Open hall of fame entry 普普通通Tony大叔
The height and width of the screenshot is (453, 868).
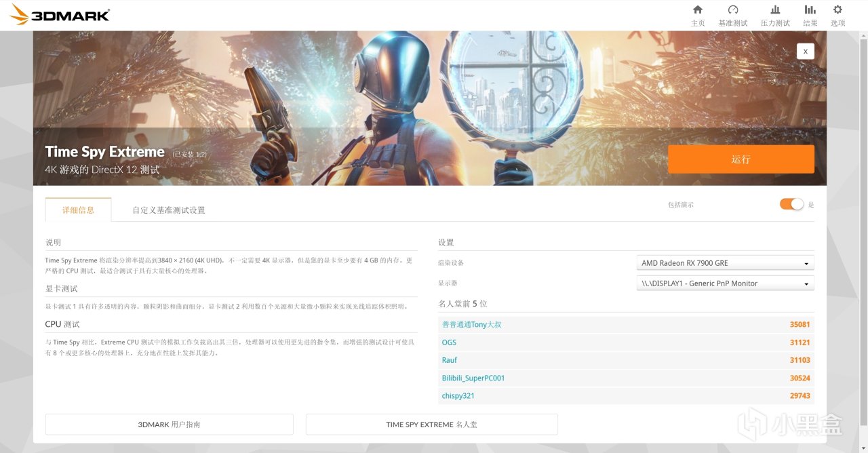[x=471, y=325]
